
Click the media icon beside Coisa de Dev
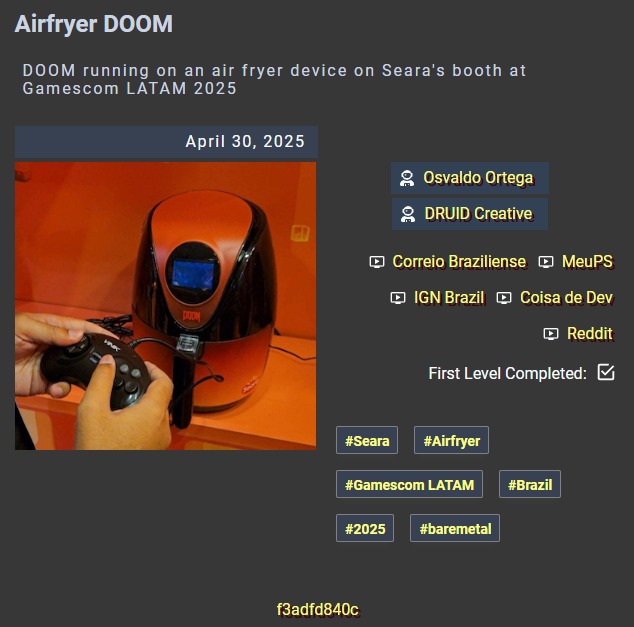pyautogui.click(x=504, y=298)
